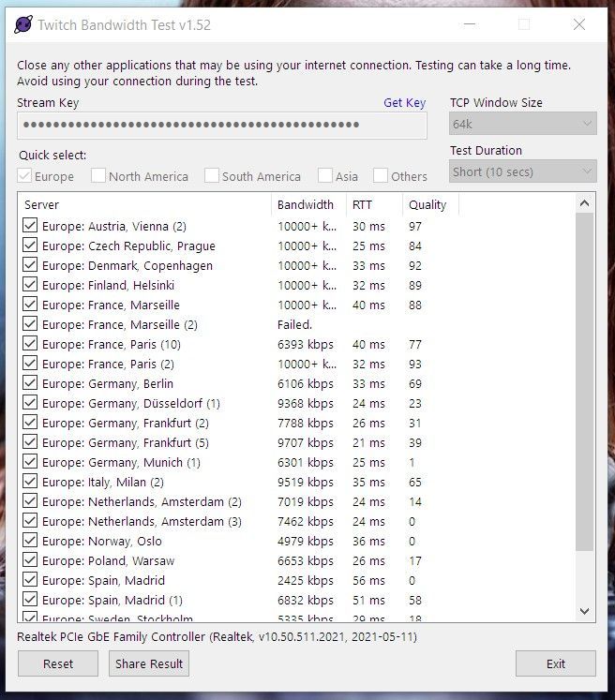
Task: Uncheck the Germany, Berlin server checkbox
Action: point(30,383)
